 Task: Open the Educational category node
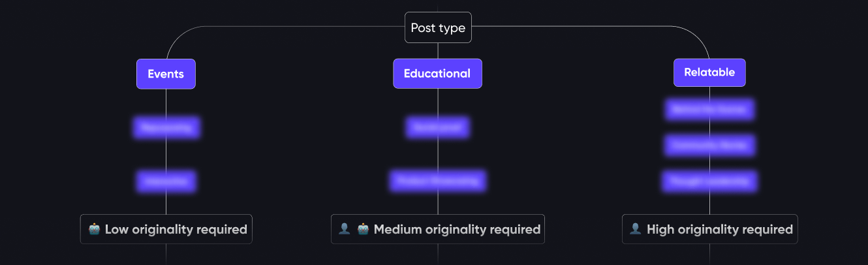point(437,74)
